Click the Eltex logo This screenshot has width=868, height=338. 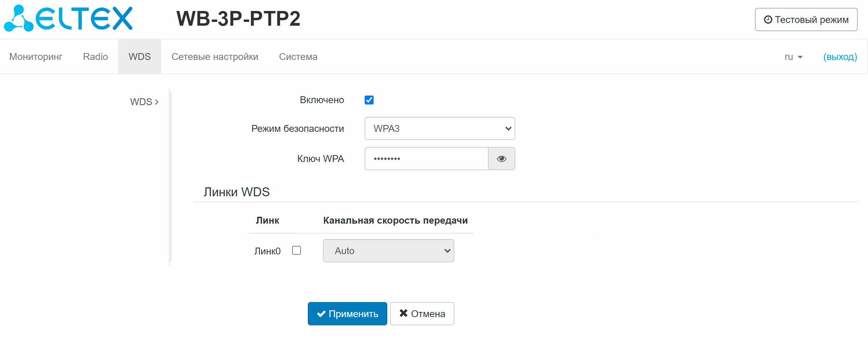pyautogui.click(x=68, y=18)
